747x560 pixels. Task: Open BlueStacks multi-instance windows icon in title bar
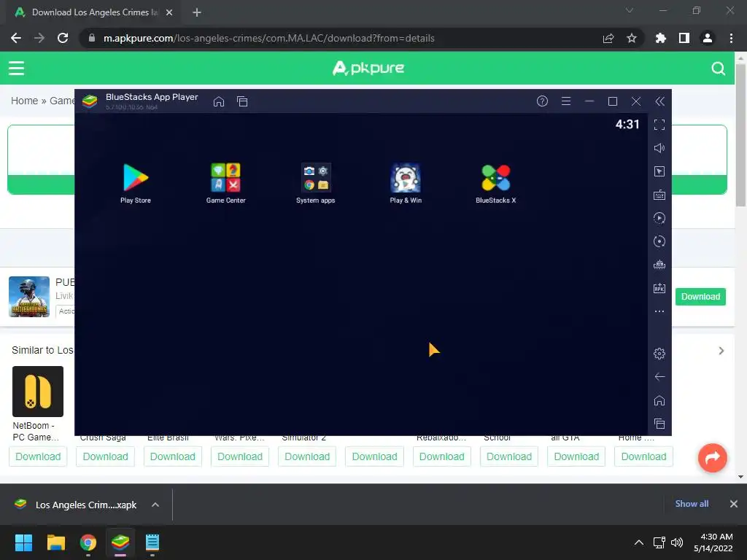(x=242, y=101)
